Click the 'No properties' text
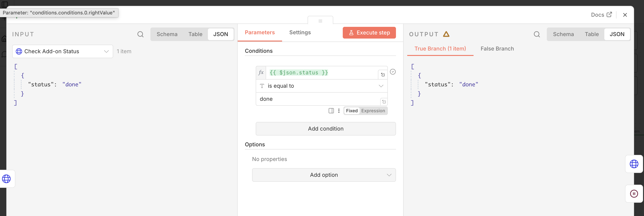 (269, 159)
